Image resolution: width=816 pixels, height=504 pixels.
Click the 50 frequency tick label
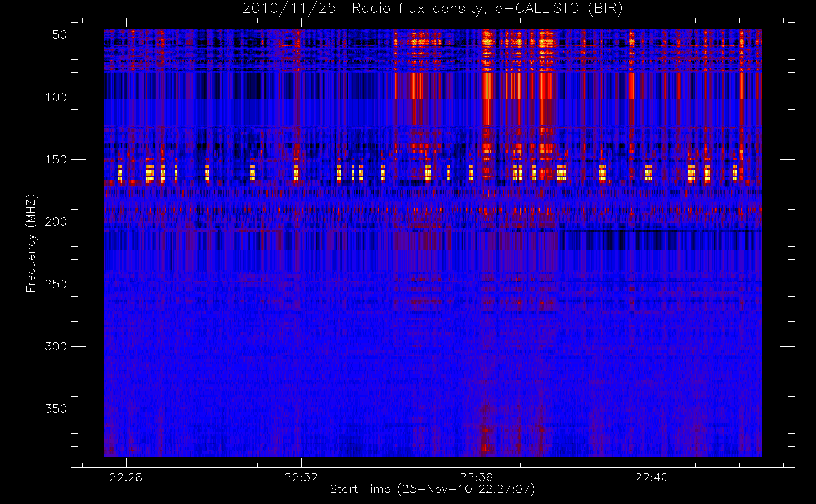coord(60,34)
